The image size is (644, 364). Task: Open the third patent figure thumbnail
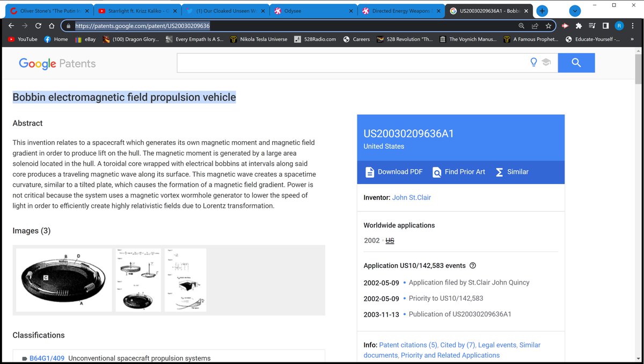186,280
